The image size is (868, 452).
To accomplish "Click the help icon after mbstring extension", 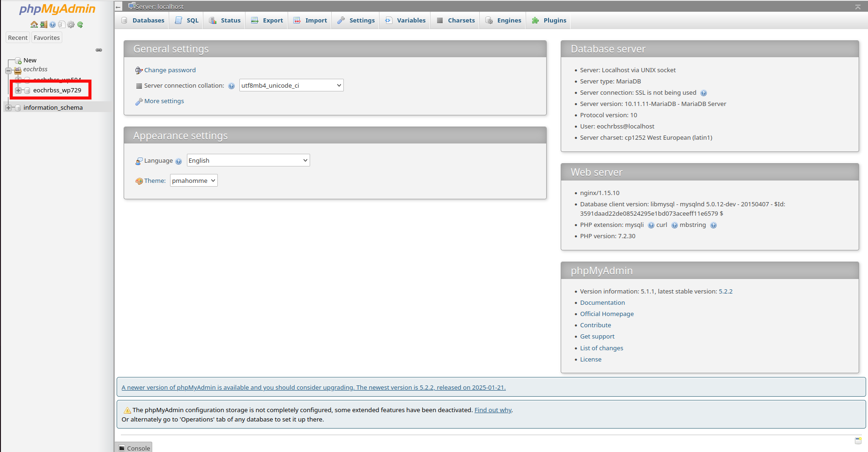I will (x=713, y=225).
